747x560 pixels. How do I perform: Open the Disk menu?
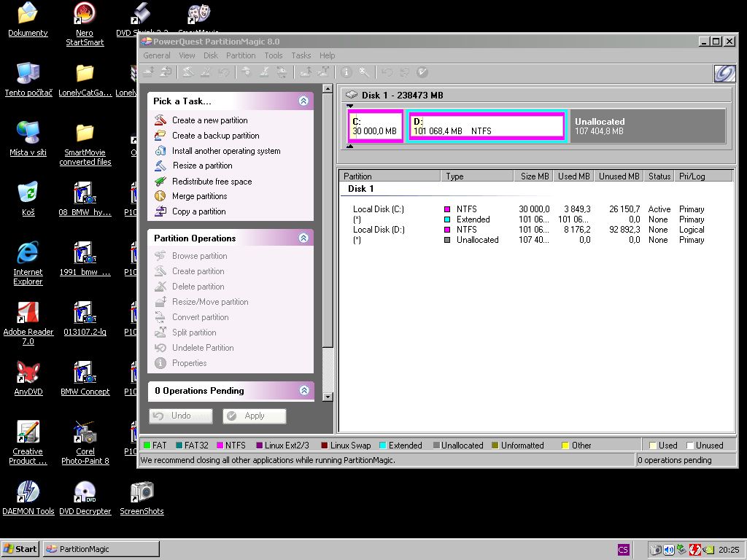click(x=211, y=55)
